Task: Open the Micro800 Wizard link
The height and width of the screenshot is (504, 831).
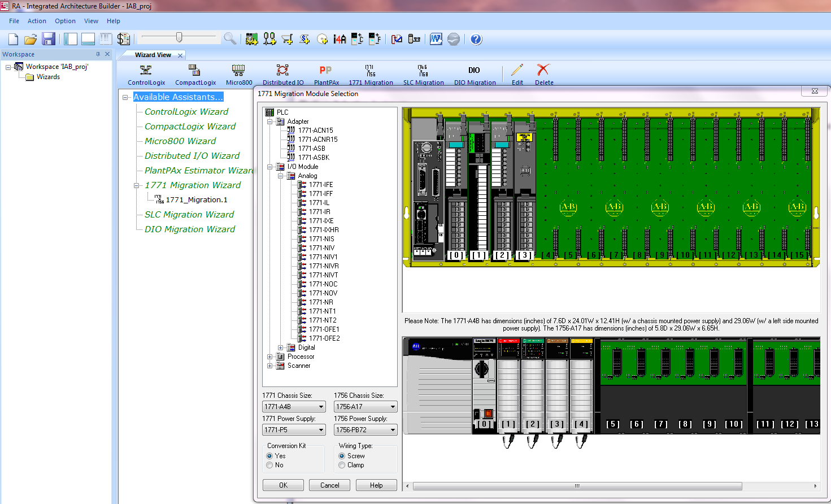Action: (180, 141)
